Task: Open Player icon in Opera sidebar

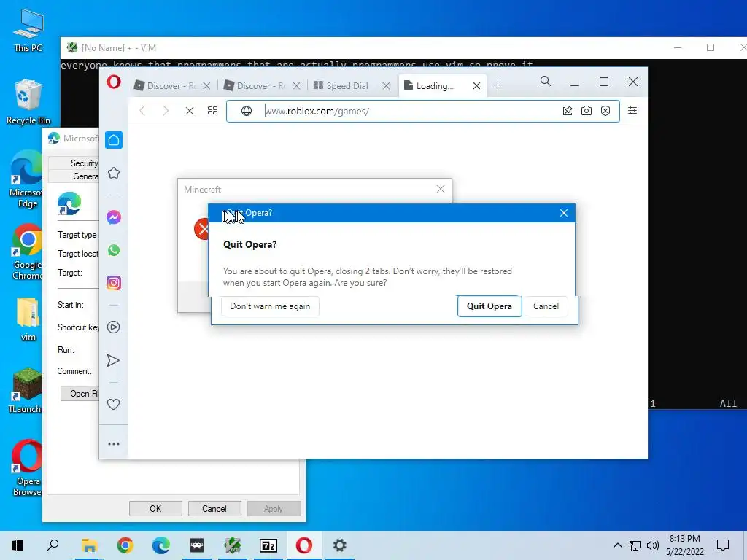Action: pyautogui.click(x=113, y=327)
